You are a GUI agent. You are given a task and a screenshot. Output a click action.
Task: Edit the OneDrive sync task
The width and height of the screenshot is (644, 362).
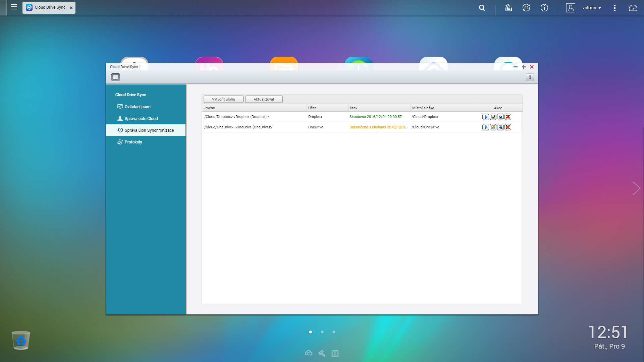click(493, 127)
